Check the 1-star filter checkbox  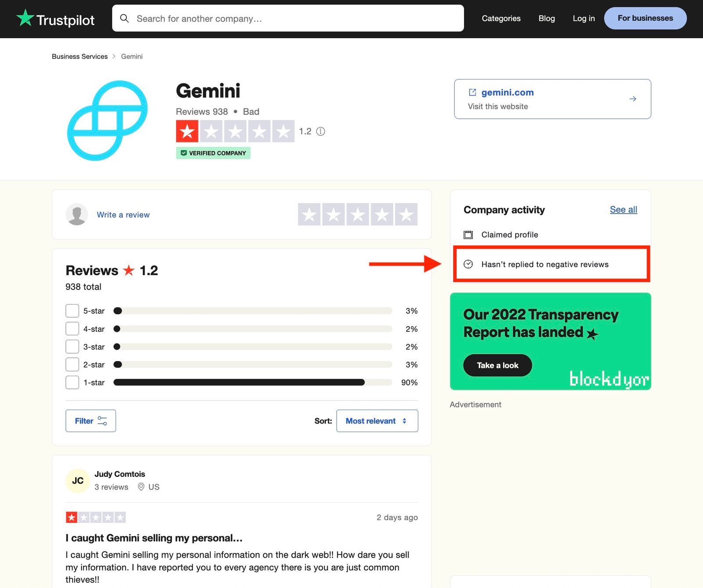(72, 382)
